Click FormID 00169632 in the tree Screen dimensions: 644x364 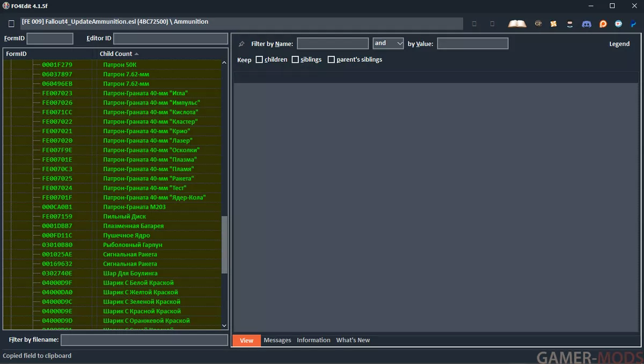[x=57, y=264]
